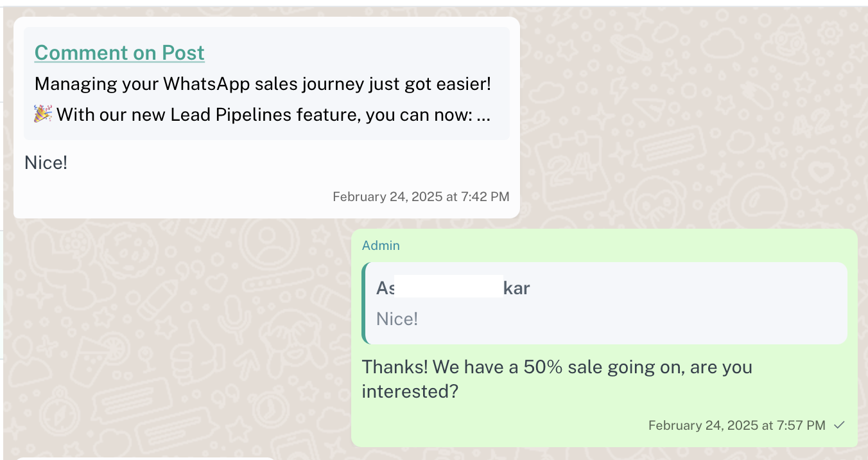Select the Admin sender label
The width and height of the screenshot is (868, 460).
[381, 245]
